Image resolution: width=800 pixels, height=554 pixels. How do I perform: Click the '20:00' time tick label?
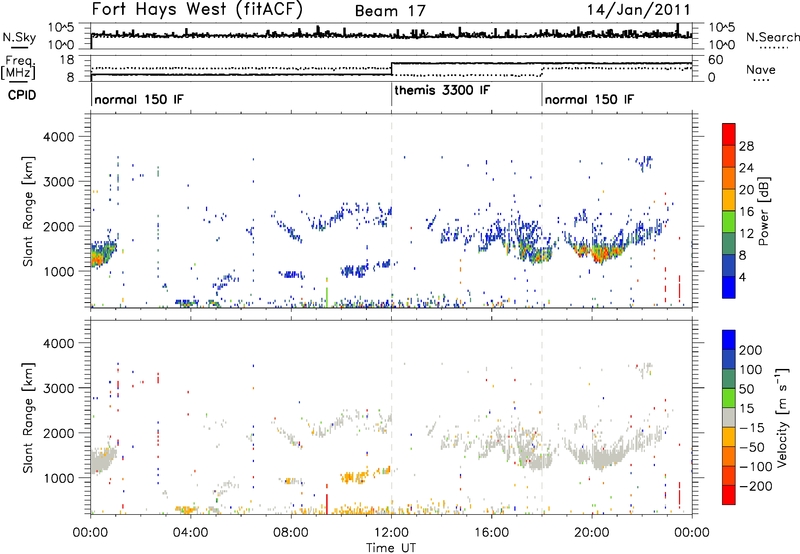591,533
